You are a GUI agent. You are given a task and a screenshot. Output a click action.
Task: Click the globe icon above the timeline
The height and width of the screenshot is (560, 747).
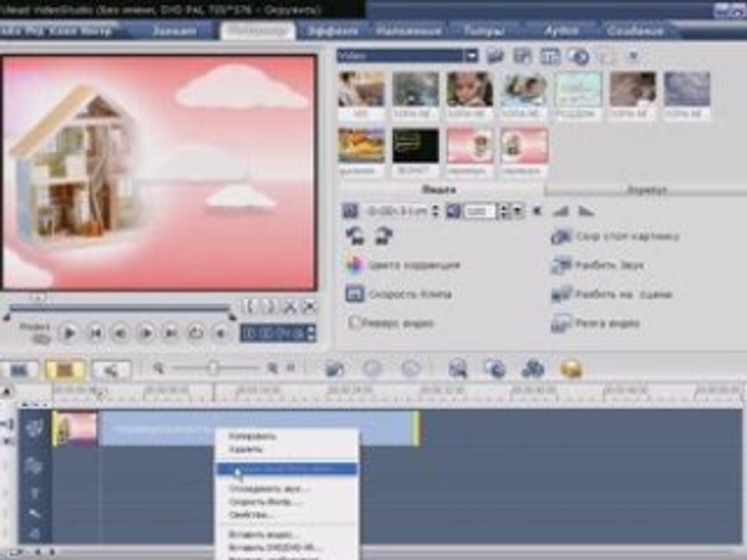(x=495, y=369)
